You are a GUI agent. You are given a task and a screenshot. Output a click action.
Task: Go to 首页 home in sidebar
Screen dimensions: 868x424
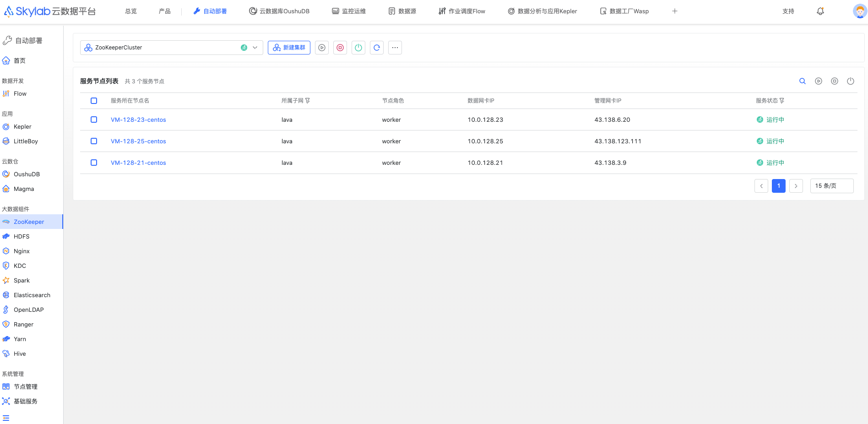[32, 60]
